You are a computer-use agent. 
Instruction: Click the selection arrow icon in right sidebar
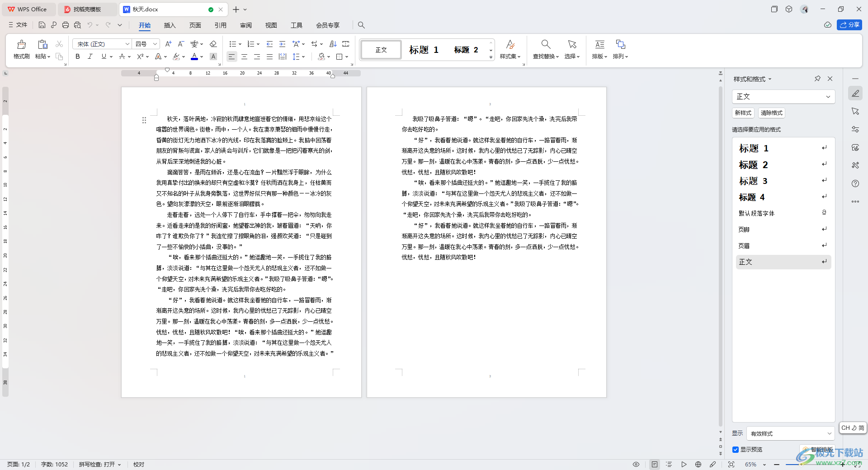(855, 111)
